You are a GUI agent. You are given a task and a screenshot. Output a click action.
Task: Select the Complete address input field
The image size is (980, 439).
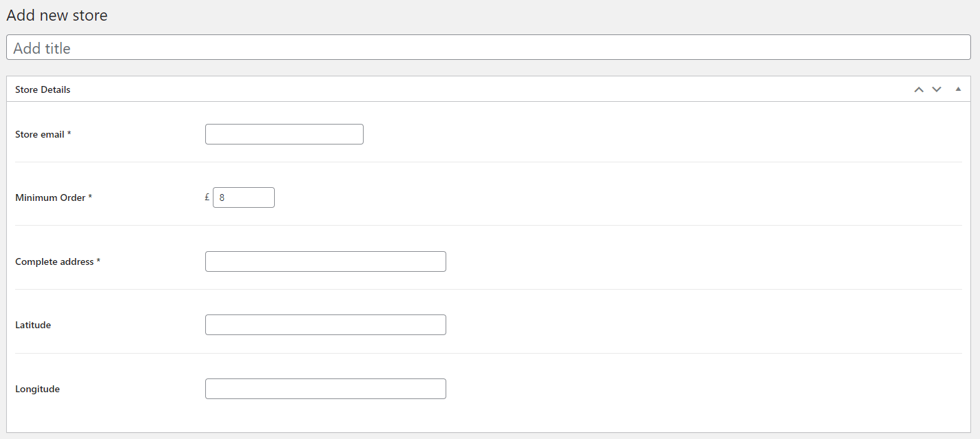coord(325,261)
